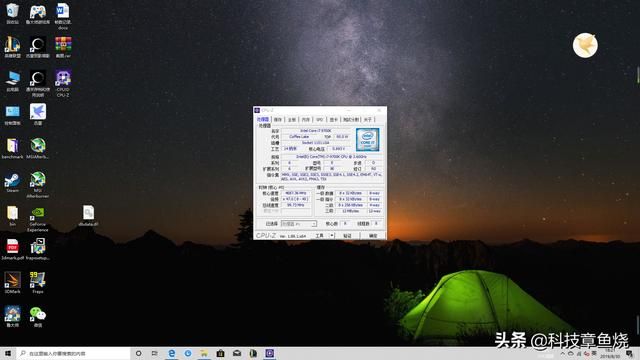640x360 pixels.
Task: Select the dlldata.dll file icon
Action: click(88, 216)
